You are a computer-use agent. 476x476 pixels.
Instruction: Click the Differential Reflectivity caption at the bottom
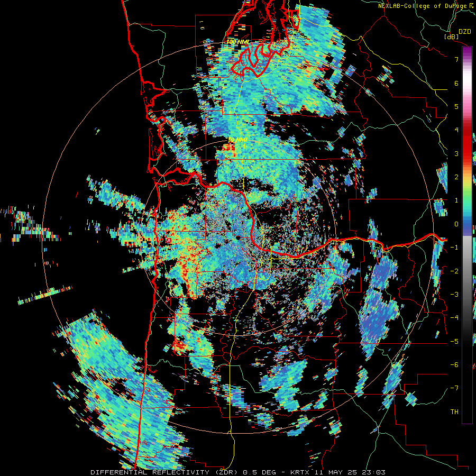[237, 472]
